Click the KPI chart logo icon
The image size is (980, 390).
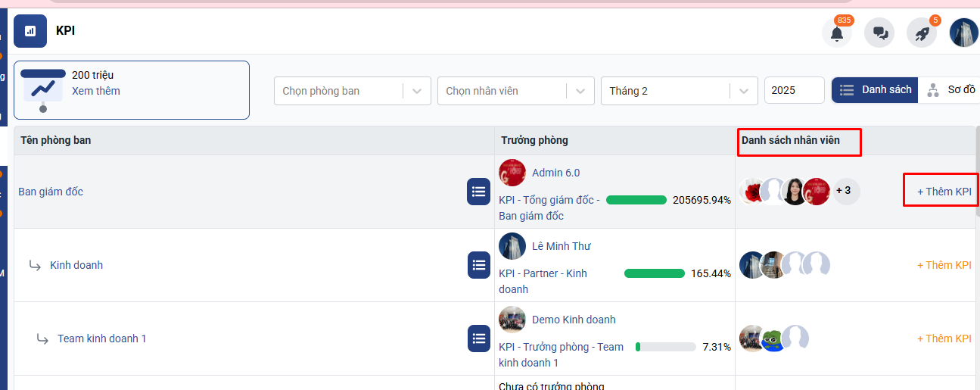[x=30, y=31]
